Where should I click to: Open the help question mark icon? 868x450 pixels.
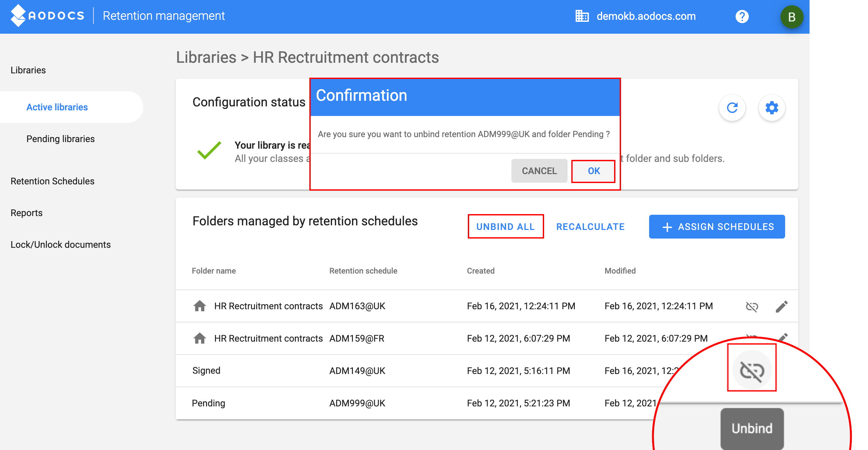pos(742,16)
